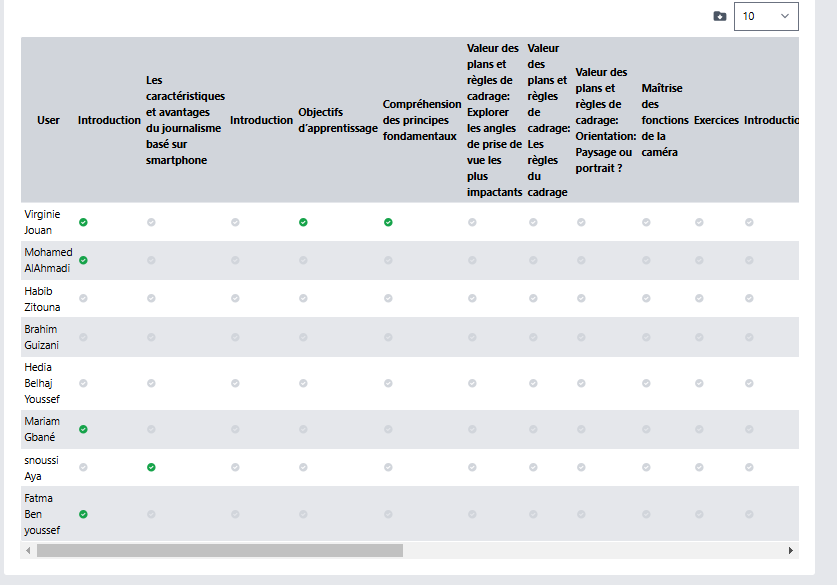Click Brahim Guizani's grey Orientation Paysage ou portrait icon

pos(581,337)
